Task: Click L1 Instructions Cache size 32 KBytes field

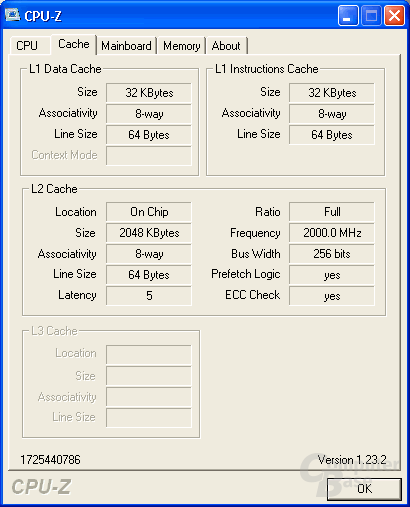Action: point(332,93)
